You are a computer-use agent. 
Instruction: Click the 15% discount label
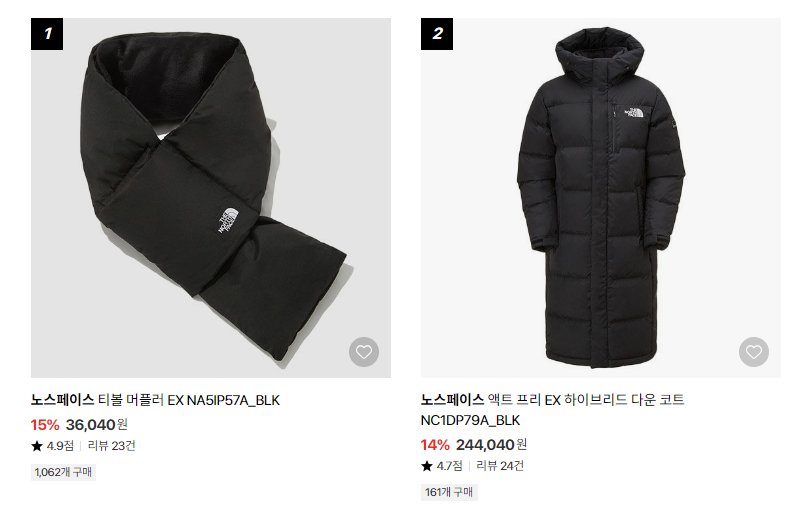pos(45,425)
